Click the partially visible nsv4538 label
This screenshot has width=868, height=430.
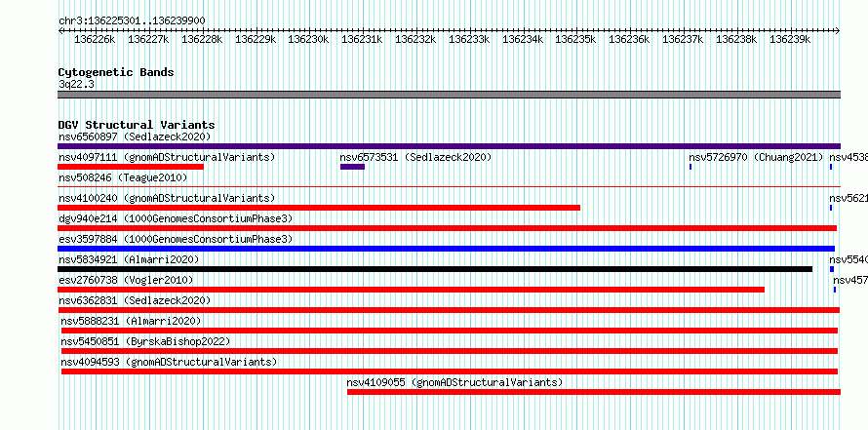848,157
